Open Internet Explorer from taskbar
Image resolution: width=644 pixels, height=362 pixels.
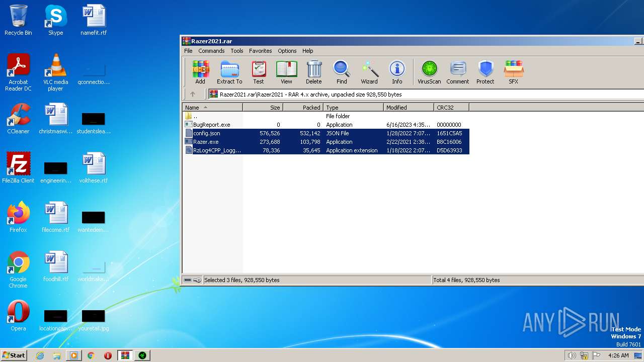40,355
